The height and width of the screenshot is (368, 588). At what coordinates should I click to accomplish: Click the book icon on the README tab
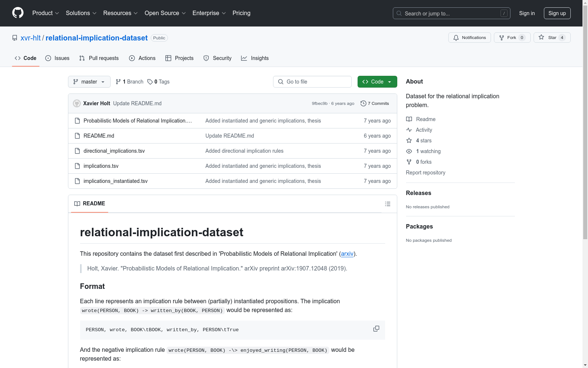tap(77, 204)
